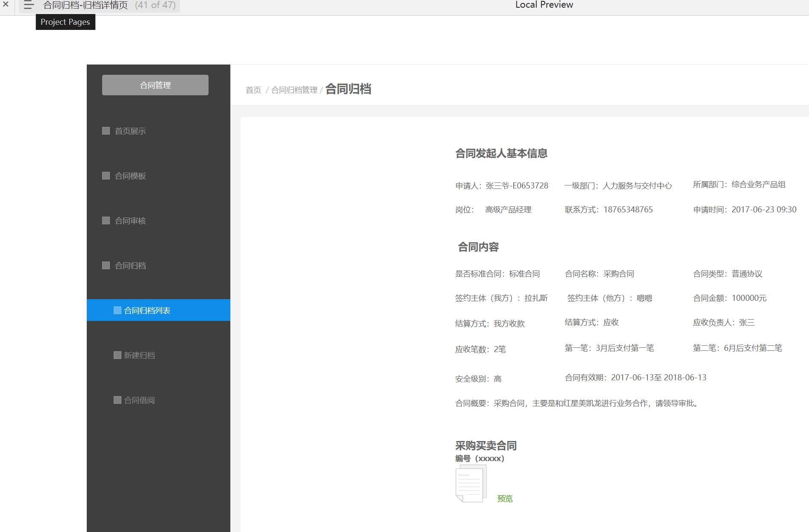This screenshot has height=532, width=809.
Task: Click the 合同有效期 date range text
Action: click(635, 378)
